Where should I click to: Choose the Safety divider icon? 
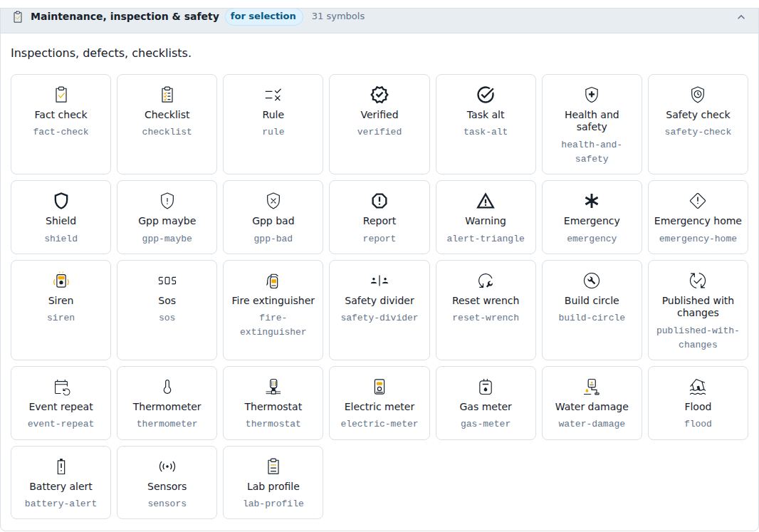click(379, 281)
